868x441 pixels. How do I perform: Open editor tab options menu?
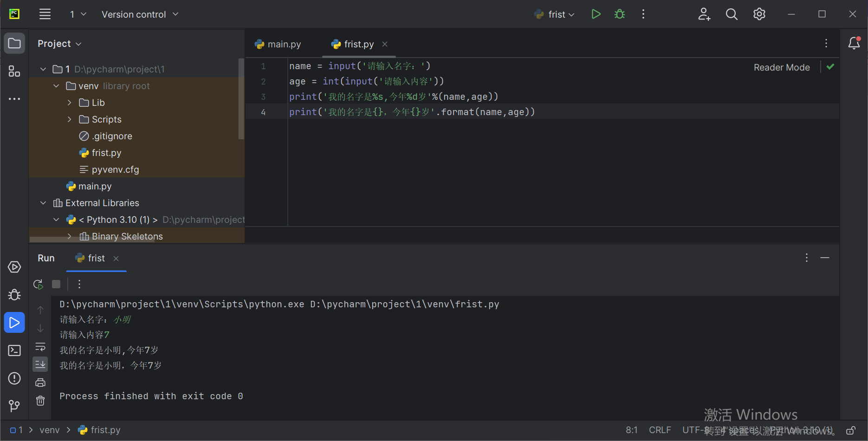[x=826, y=43]
